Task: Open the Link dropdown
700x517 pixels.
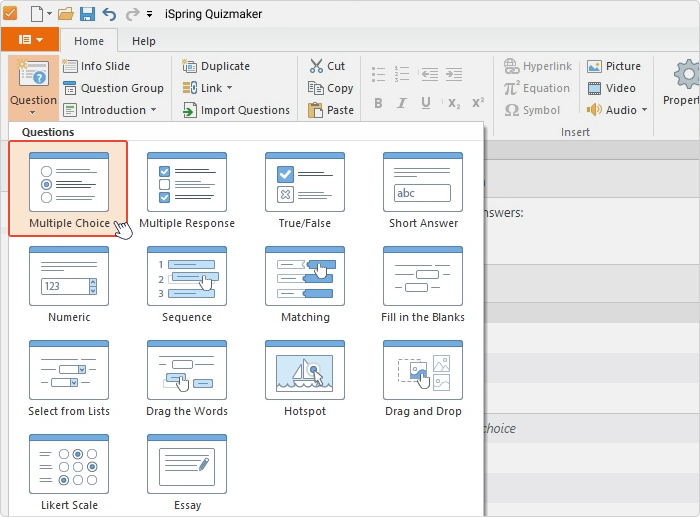Action: [208, 88]
